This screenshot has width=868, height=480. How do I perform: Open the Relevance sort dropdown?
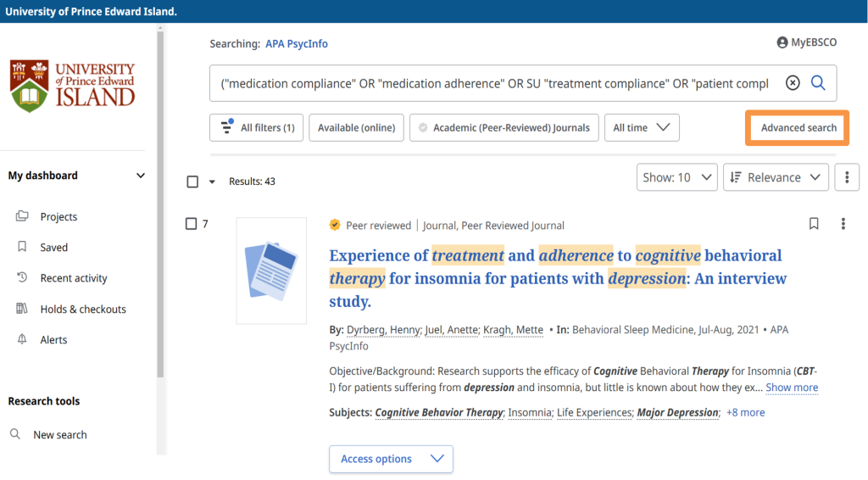click(x=776, y=177)
